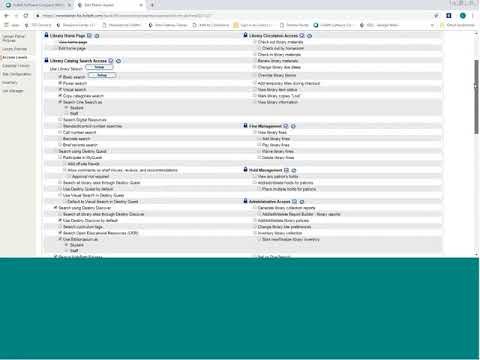Enable Delete library fines checkbox
This screenshot has height=360, width=480.
(x=259, y=157)
